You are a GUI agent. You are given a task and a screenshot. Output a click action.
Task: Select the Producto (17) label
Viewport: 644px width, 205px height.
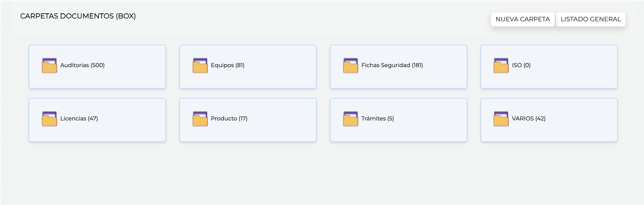pos(229,118)
